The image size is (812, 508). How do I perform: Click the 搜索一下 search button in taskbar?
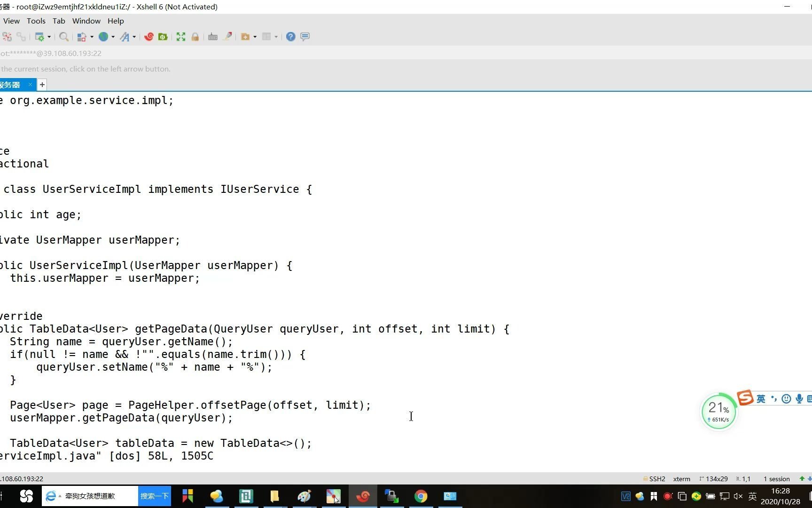(x=154, y=496)
